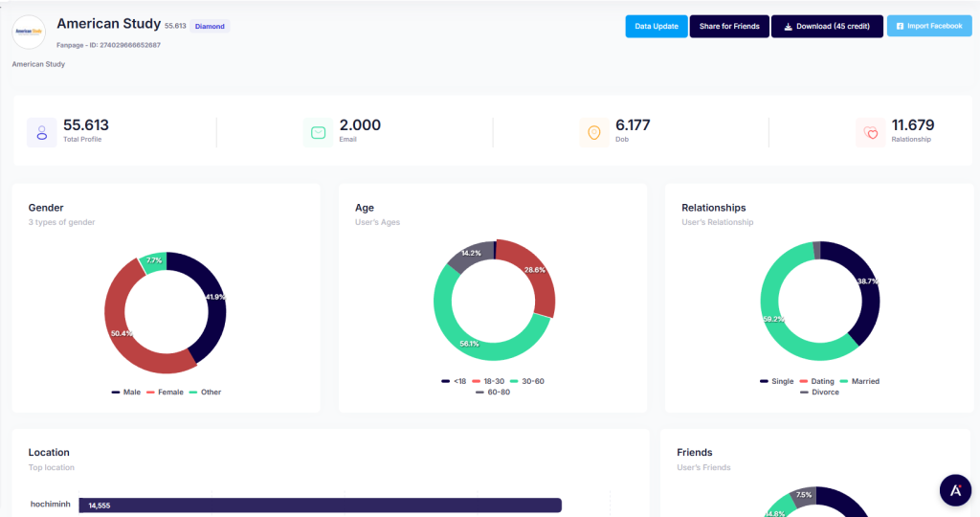Toggle the 30-60 age legend item

click(527, 381)
